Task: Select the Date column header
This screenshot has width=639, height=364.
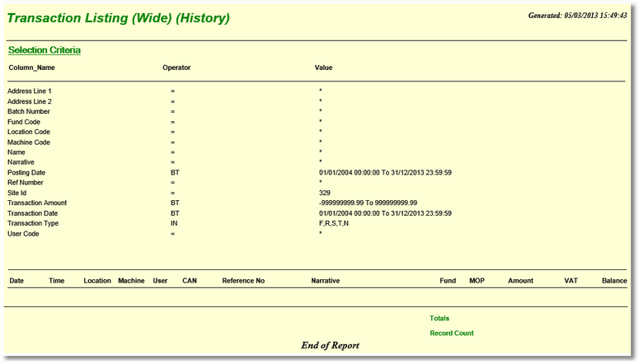Action: 16,281
